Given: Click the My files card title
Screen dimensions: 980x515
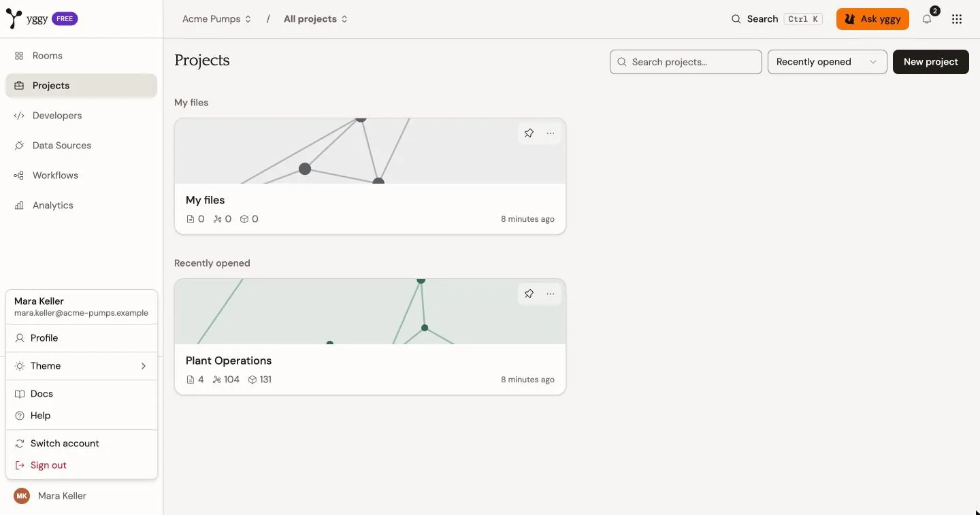Looking at the screenshot, I should tap(205, 200).
